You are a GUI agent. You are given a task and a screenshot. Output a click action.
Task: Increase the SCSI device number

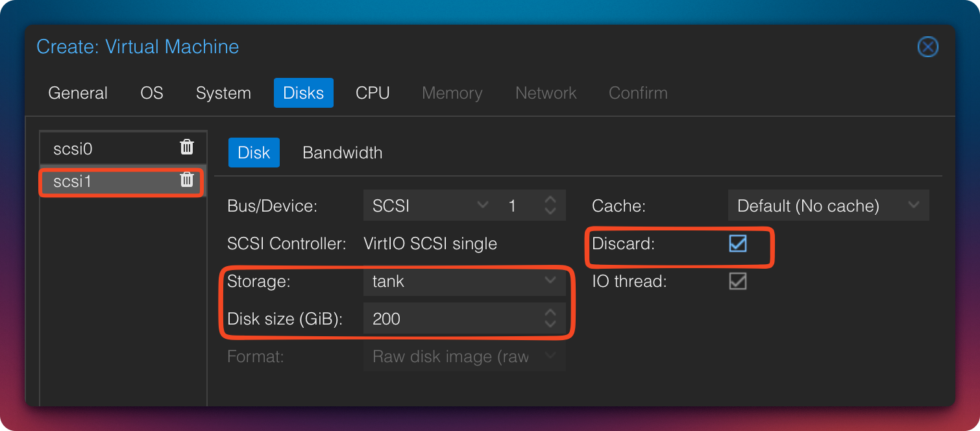coord(550,201)
